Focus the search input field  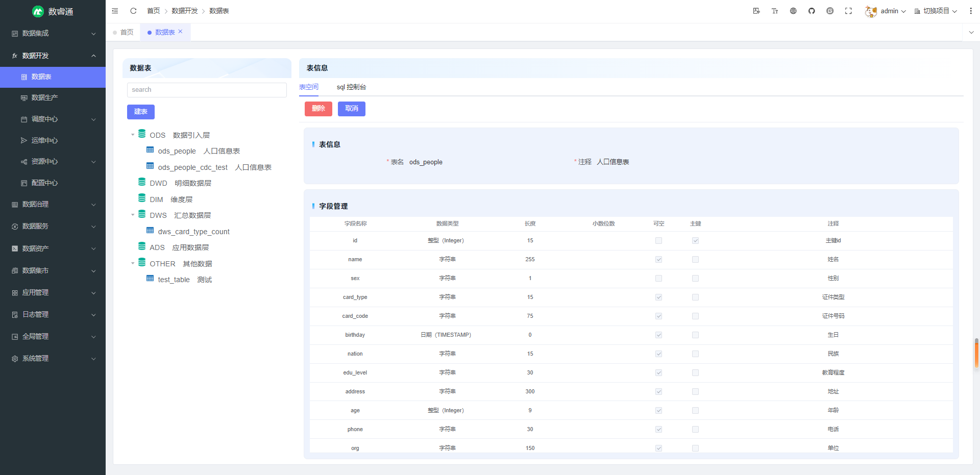[207, 90]
